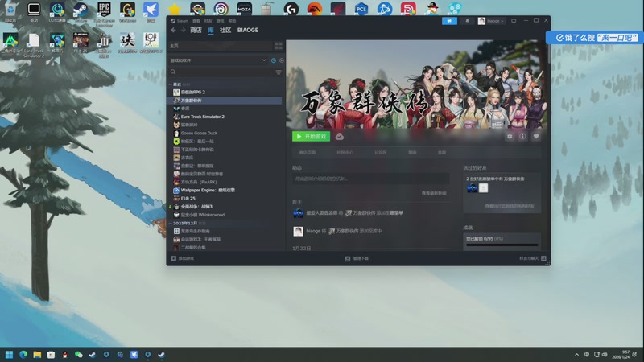
Task: Toggle sort by recent activity clock icon
Action: (x=274, y=60)
